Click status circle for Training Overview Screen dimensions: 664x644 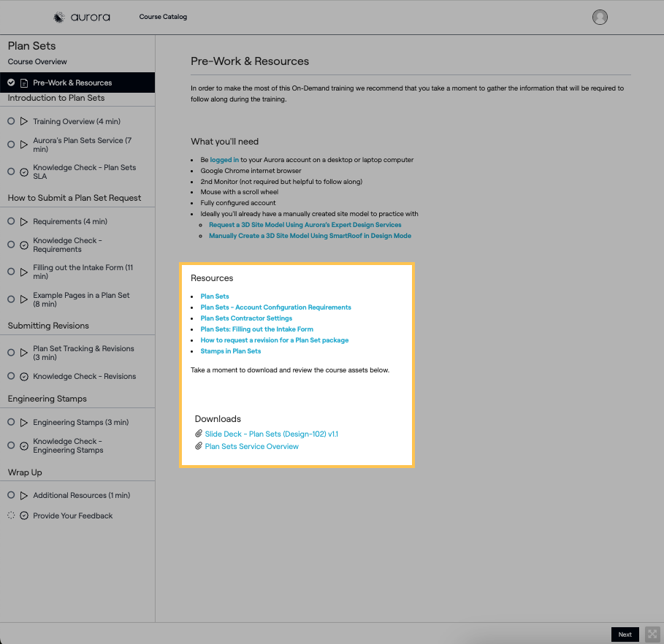(11, 121)
